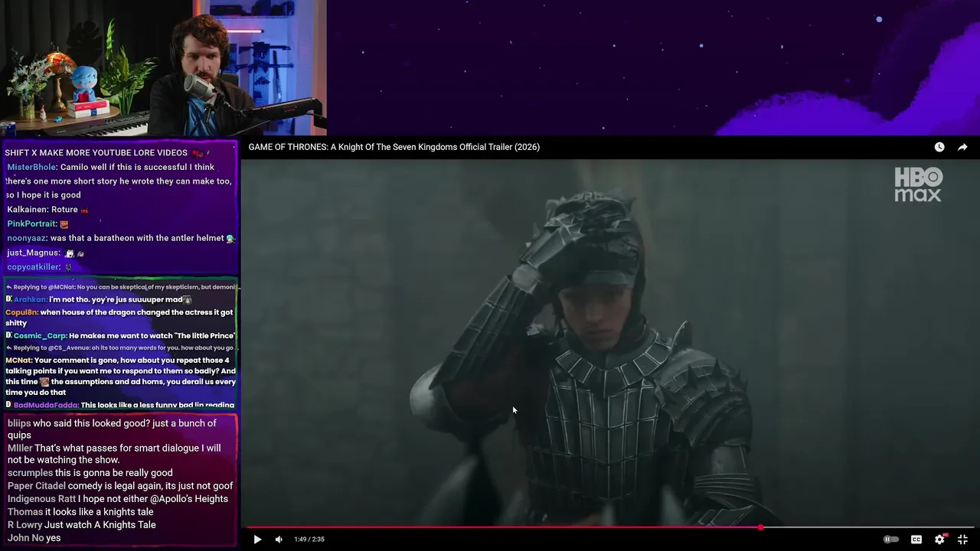Click Kalkainen's Roture chat message
This screenshot has width=980, height=551.
coord(48,210)
